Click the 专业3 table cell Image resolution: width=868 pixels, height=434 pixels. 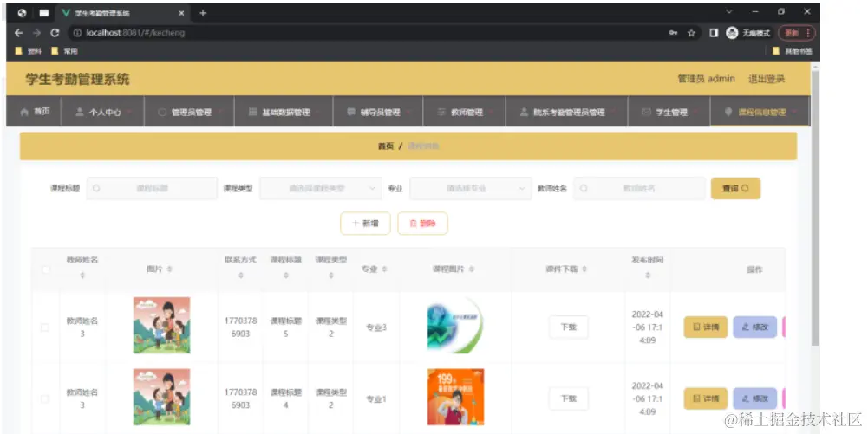[376, 327]
